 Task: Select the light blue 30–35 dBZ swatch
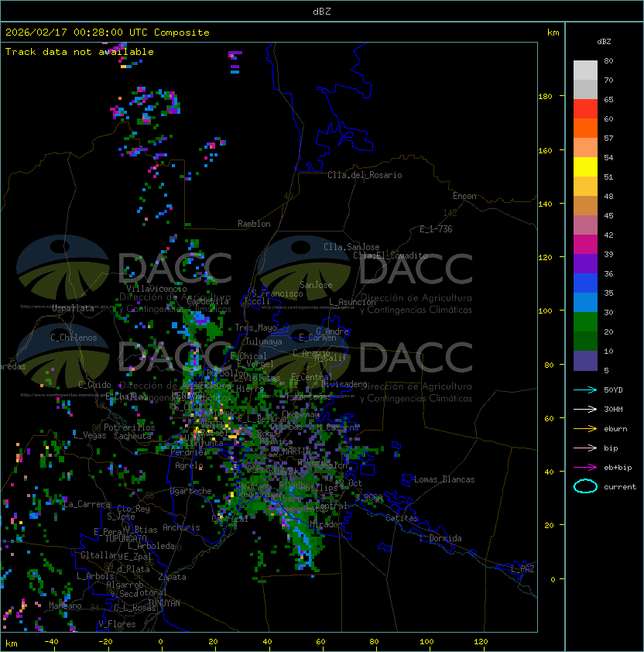coord(585,302)
